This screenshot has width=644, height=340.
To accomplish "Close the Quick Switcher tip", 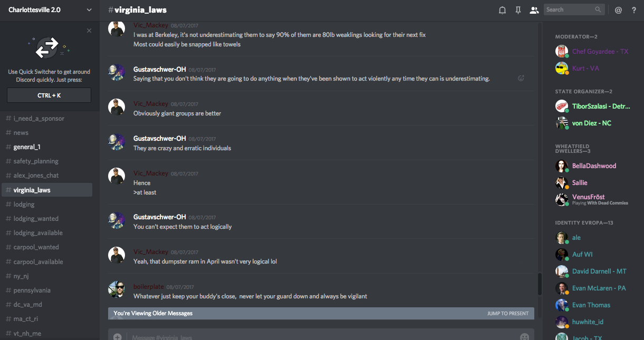I will [89, 31].
